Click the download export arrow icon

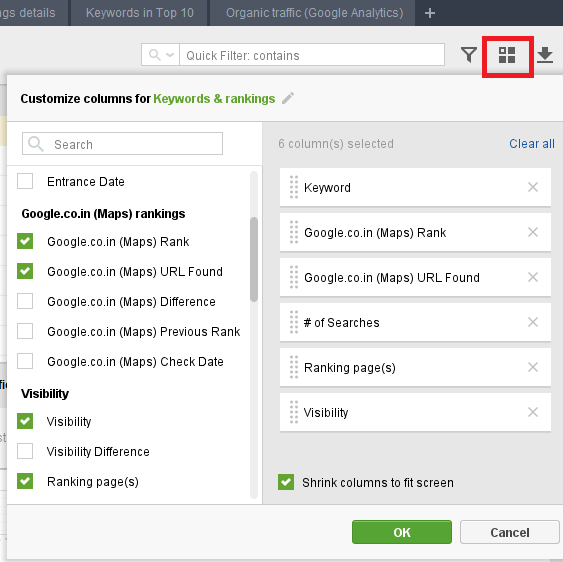pos(545,55)
